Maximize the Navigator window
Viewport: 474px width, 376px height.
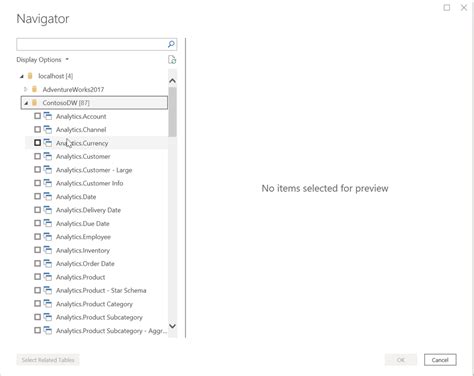[447, 7]
